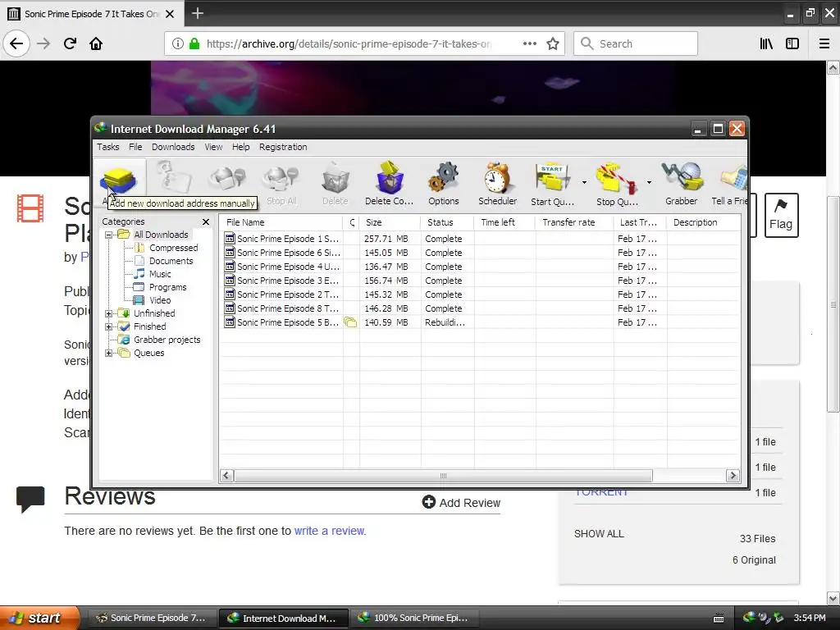Bookmark page with star icon
Viewport: 840px width, 630px height.
tap(553, 43)
